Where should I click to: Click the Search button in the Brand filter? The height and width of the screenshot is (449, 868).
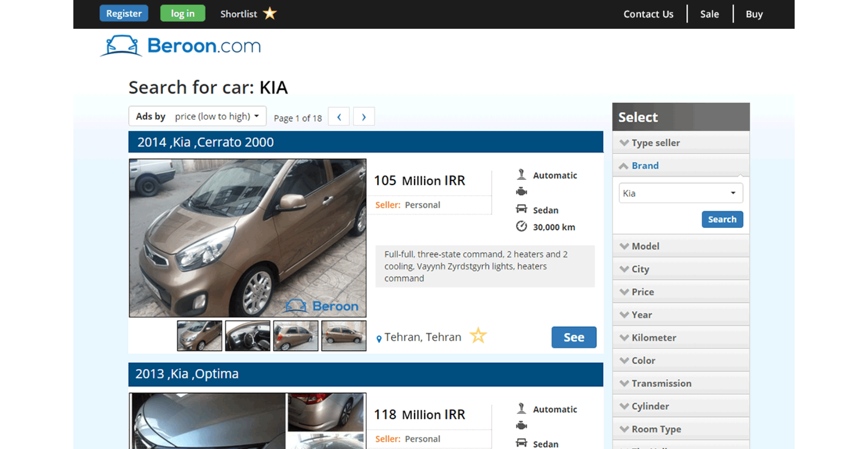[722, 219]
